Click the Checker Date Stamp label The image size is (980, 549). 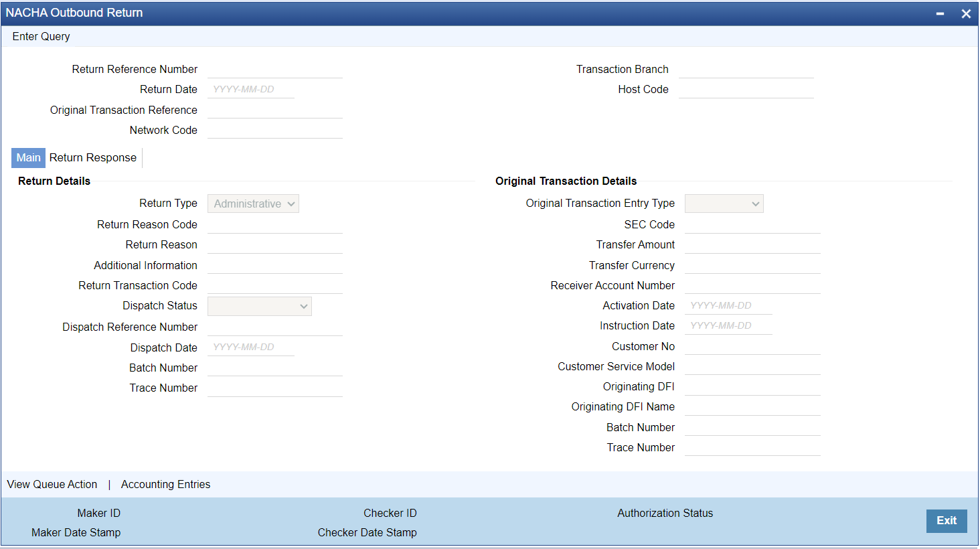pyautogui.click(x=367, y=533)
